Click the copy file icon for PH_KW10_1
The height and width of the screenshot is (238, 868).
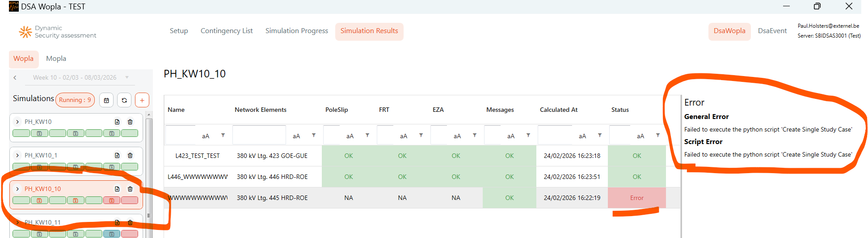pos(117,155)
